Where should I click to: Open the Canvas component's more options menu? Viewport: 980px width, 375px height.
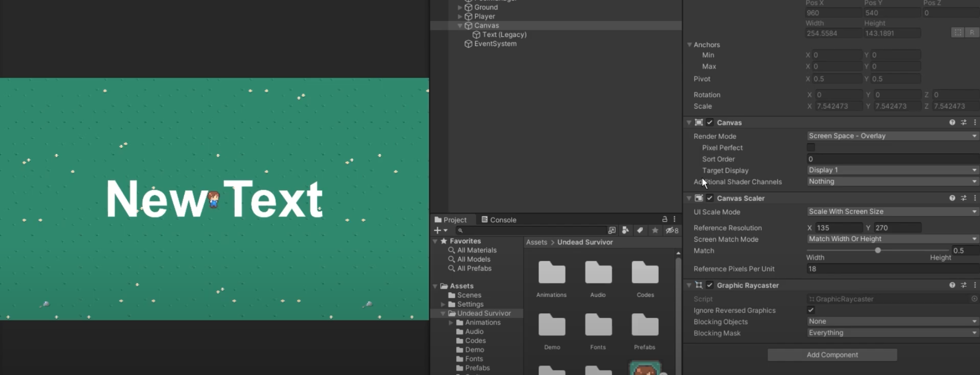coord(975,122)
